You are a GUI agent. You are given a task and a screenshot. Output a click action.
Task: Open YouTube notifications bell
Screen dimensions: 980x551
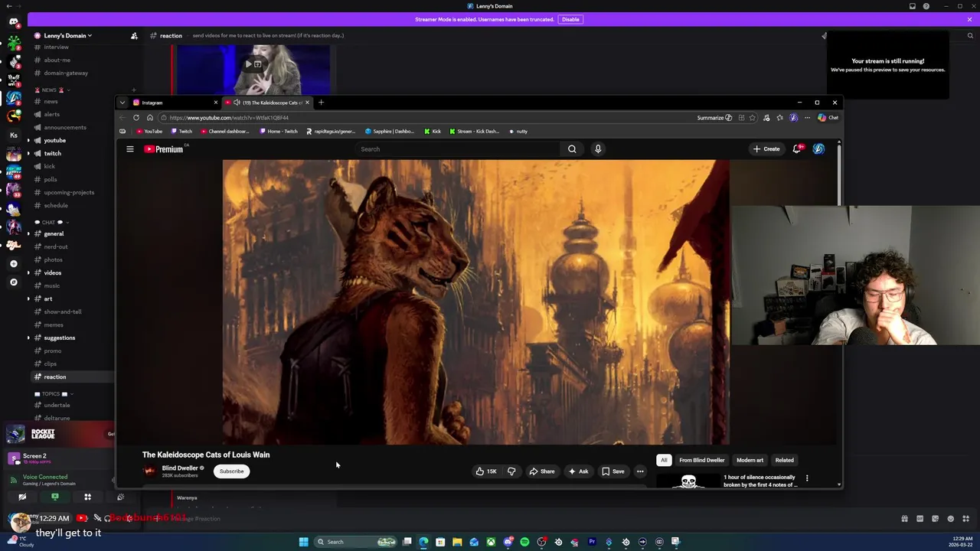(797, 149)
